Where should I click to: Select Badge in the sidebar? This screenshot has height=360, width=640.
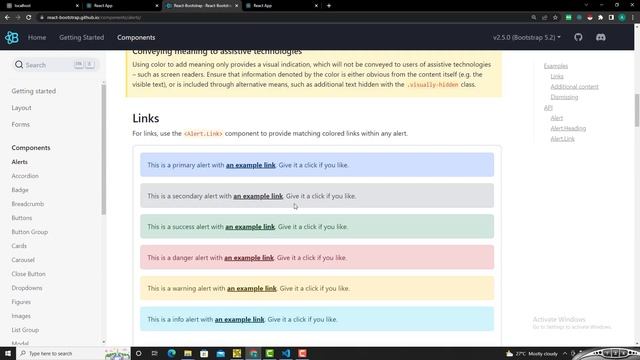tap(20, 190)
